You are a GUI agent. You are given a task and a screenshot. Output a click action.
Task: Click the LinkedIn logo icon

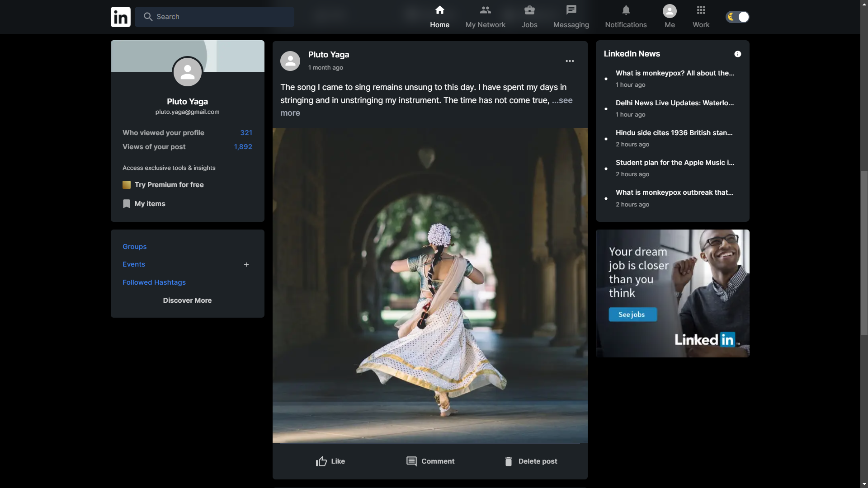[x=121, y=17]
